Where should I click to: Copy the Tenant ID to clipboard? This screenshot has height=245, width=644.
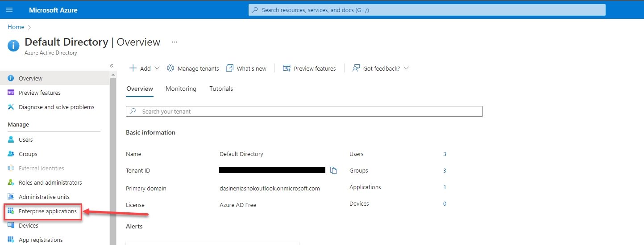point(333,170)
